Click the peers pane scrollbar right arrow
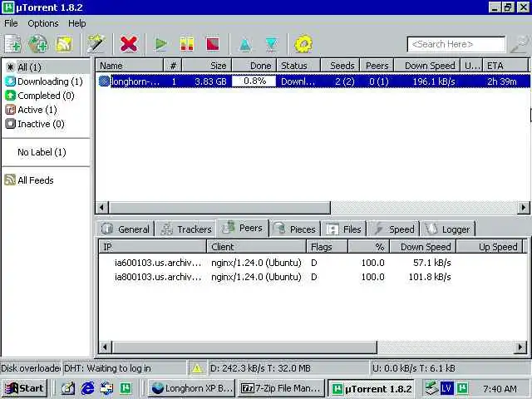This screenshot has width=532, height=399. 520,347
